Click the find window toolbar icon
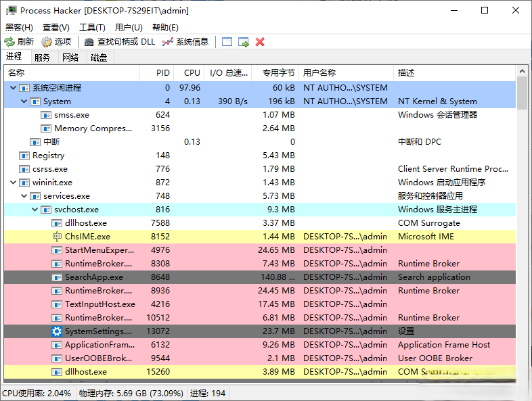Viewport: 532px width, 401px height. pos(227,42)
